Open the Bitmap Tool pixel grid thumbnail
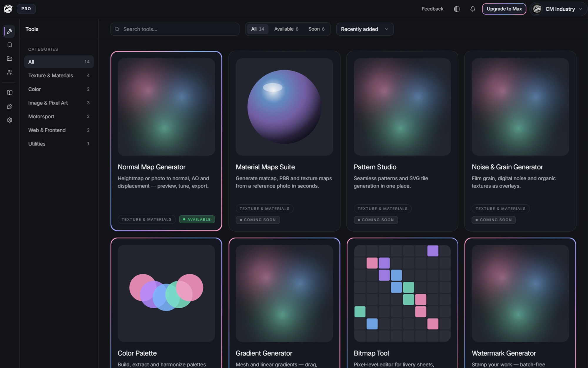This screenshot has height=368, width=588. pyautogui.click(x=402, y=293)
